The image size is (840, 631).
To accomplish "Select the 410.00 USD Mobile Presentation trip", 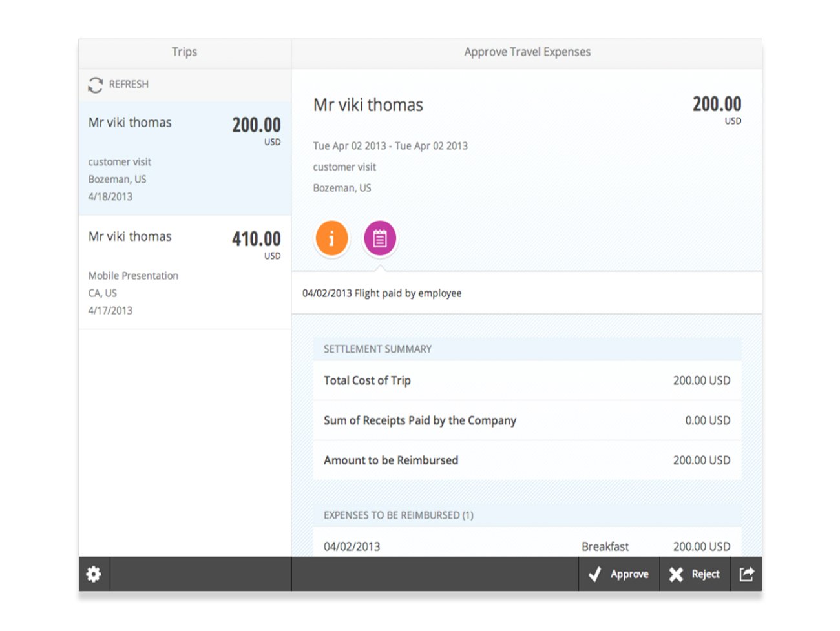I will point(185,273).
